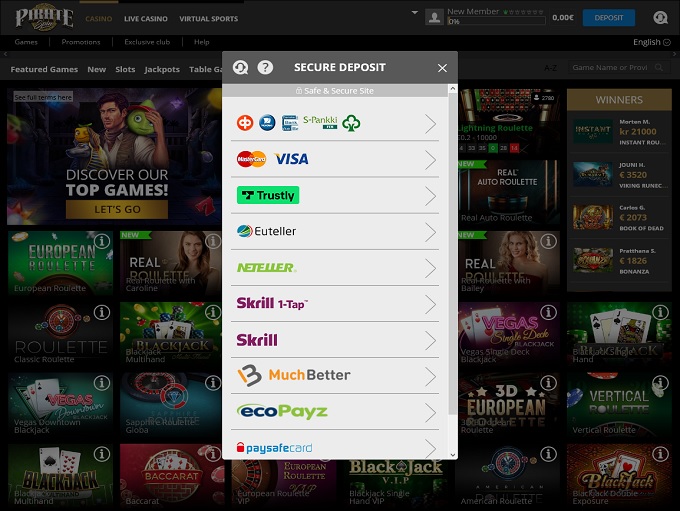Image resolution: width=680 pixels, height=511 pixels.
Task: Open live chat icon in deposit dialog
Action: [x=240, y=67]
